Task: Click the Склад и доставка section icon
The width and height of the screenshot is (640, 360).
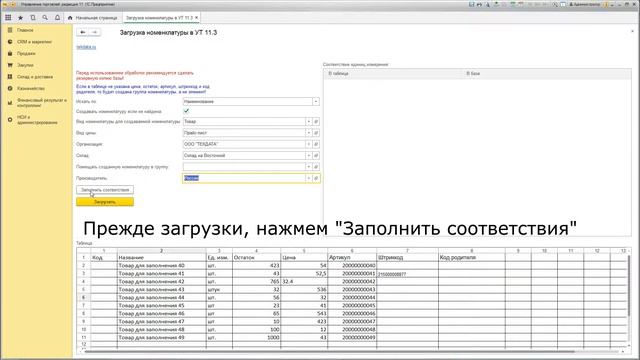Action: (10, 77)
